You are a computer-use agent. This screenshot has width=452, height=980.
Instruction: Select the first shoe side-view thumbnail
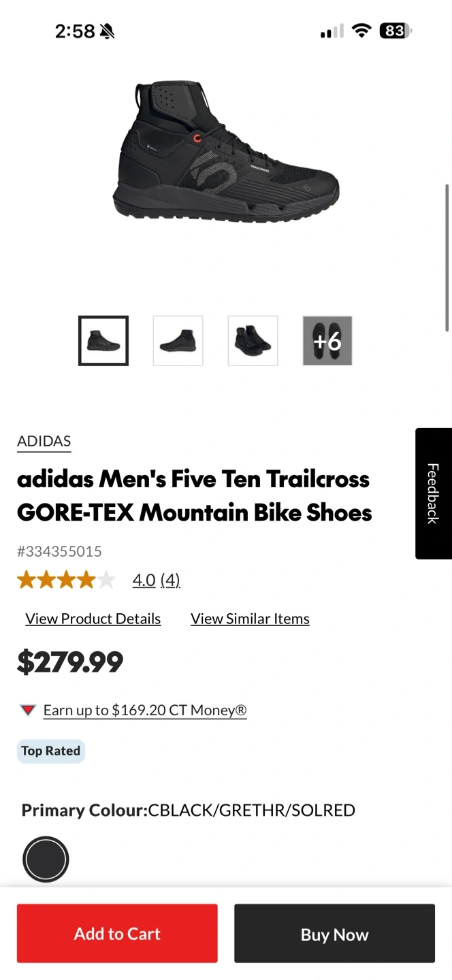point(103,341)
